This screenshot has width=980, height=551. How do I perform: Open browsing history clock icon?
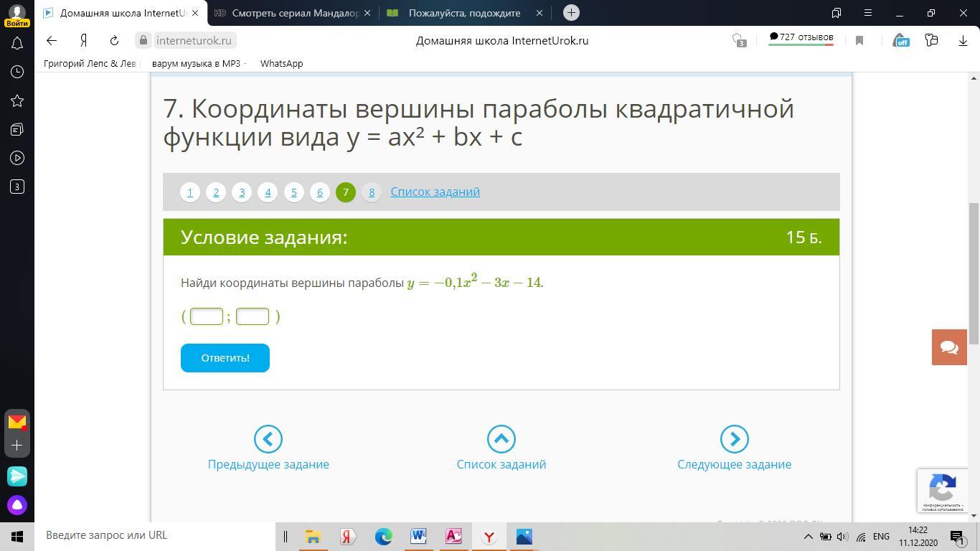click(17, 72)
